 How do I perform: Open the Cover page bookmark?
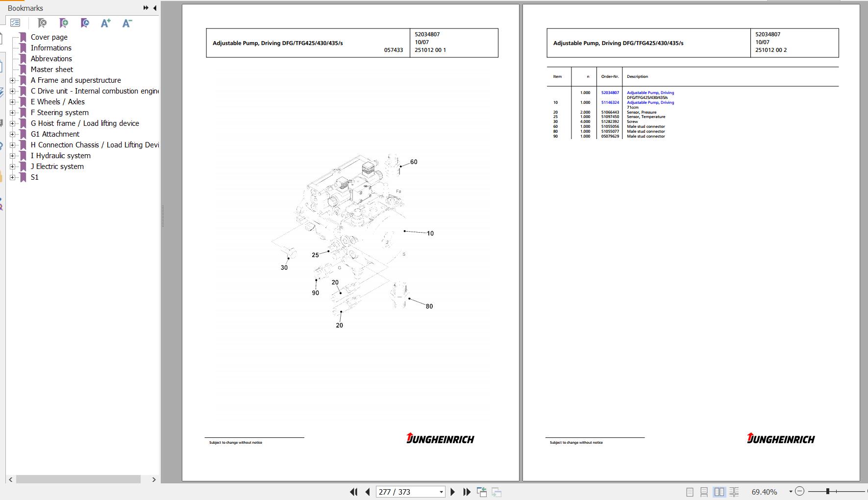[49, 37]
